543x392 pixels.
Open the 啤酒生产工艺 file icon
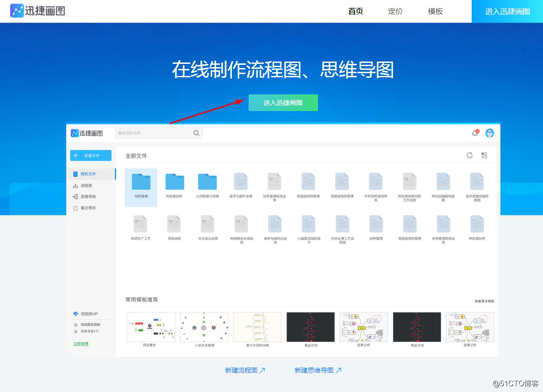click(x=140, y=224)
